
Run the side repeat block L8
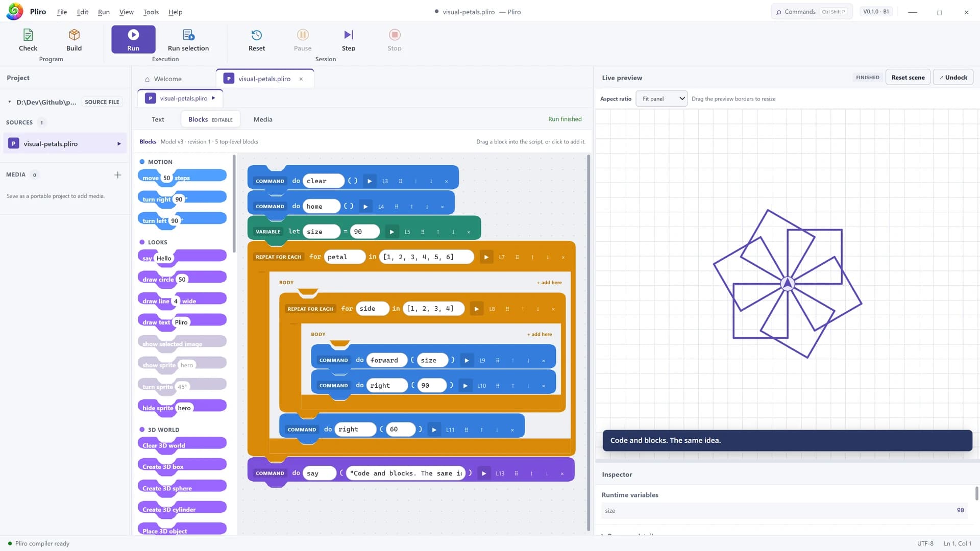click(x=476, y=309)
